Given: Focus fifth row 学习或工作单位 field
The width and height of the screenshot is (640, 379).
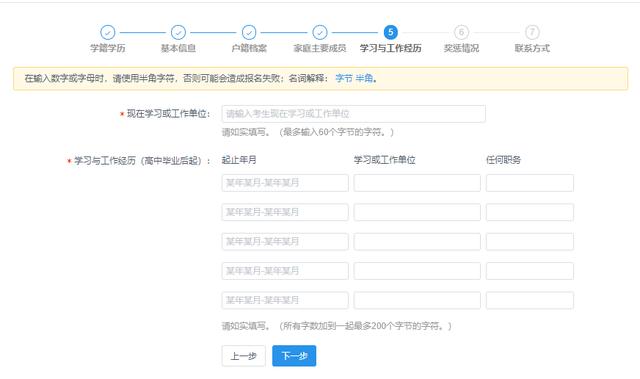Looking at the screenshot, I should [417, 300].
